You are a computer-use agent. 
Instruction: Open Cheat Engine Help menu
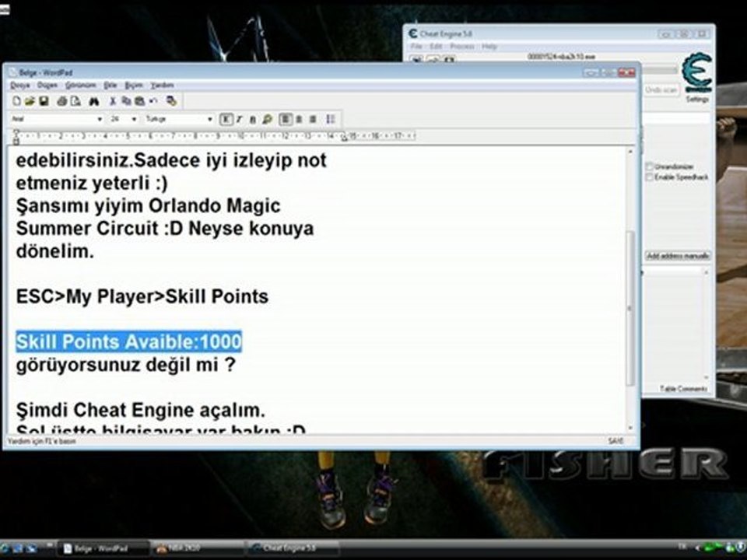point(489,46)
